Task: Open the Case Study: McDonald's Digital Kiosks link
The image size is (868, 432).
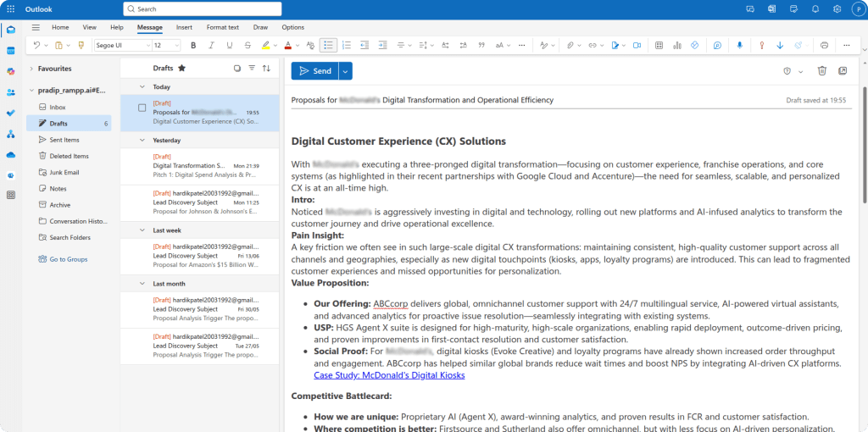Action: [389, 375]
